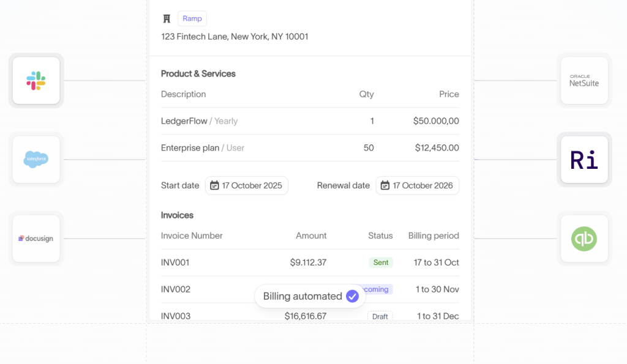627x364 pixels.
Task: Select the Draft status badge on INV003
Action: tap(380, 316)
